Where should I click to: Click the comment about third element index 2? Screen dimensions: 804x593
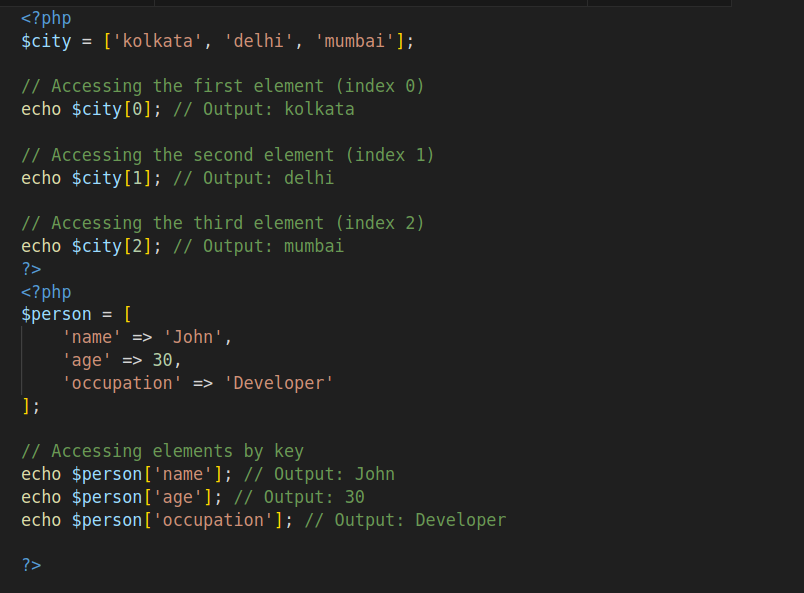pos(223,223)
